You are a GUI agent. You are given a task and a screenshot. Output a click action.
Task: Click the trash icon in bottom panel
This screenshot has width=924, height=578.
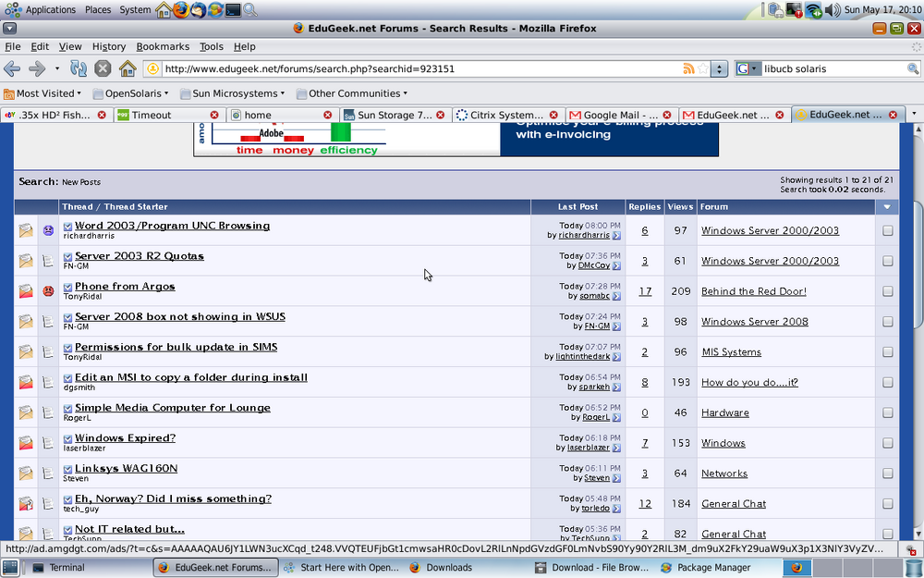(914, 568)
